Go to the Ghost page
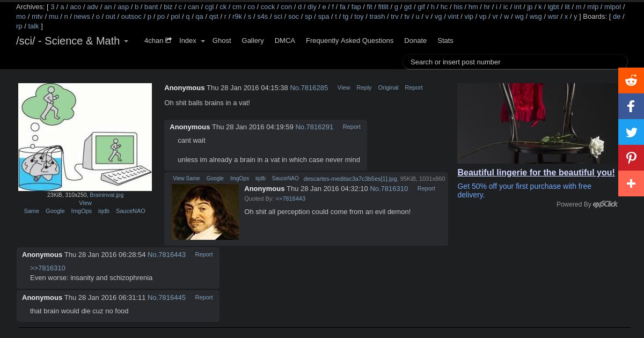The width and height of the screenshot is (644, 338). point(222,40)
